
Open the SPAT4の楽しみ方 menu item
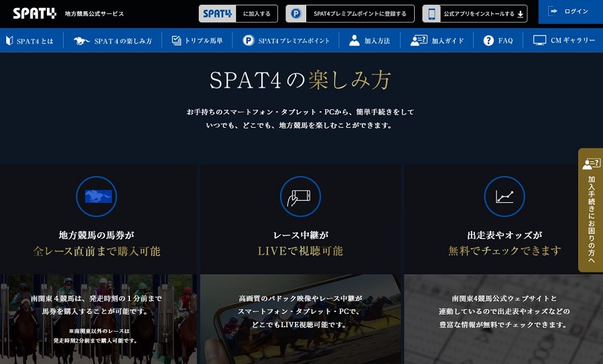[x=113, y=40]
